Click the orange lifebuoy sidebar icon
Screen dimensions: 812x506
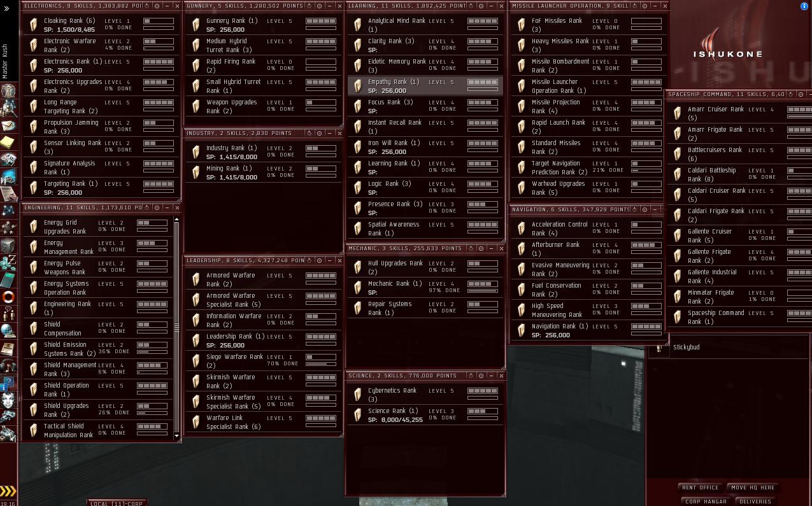(8, 297)
